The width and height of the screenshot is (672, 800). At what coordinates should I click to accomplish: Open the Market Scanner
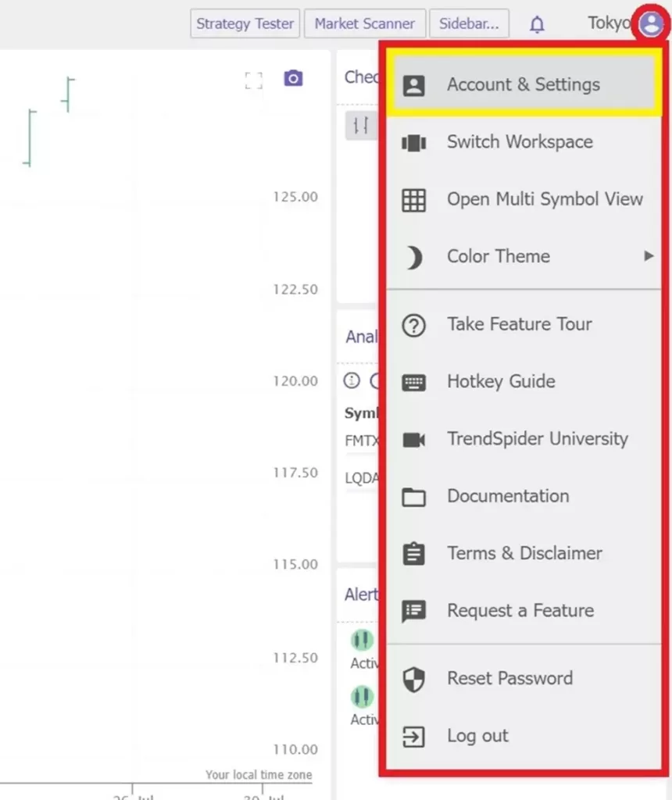364,23
